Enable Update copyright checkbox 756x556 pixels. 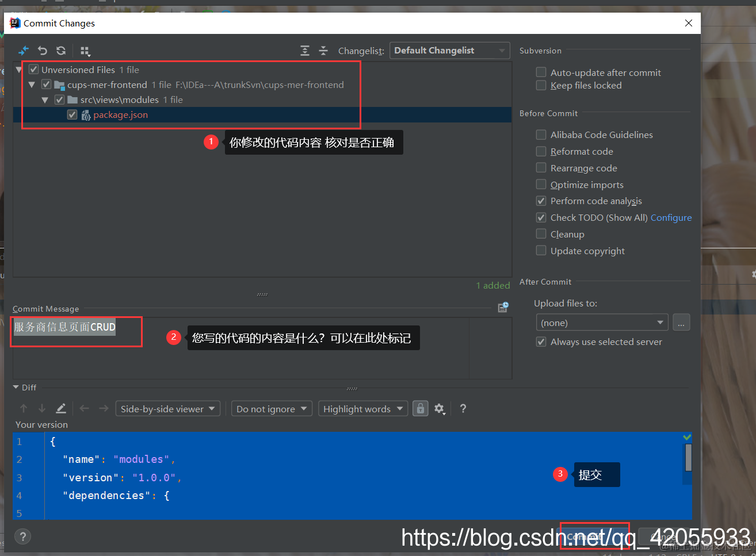[541, 250]
